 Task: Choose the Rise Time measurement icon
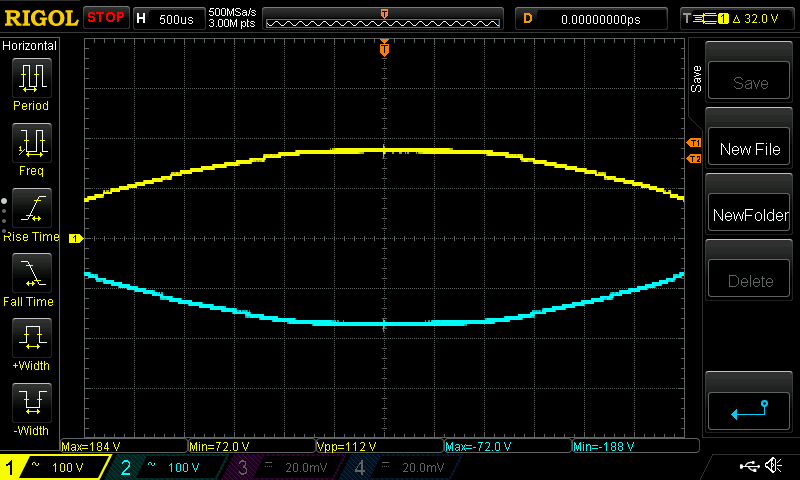point(31,208)
